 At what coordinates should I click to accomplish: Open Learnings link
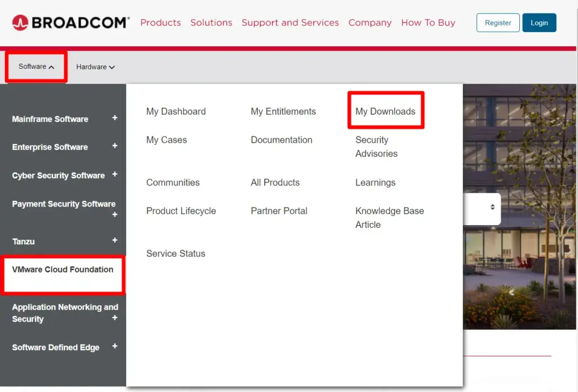coord(375,182)
